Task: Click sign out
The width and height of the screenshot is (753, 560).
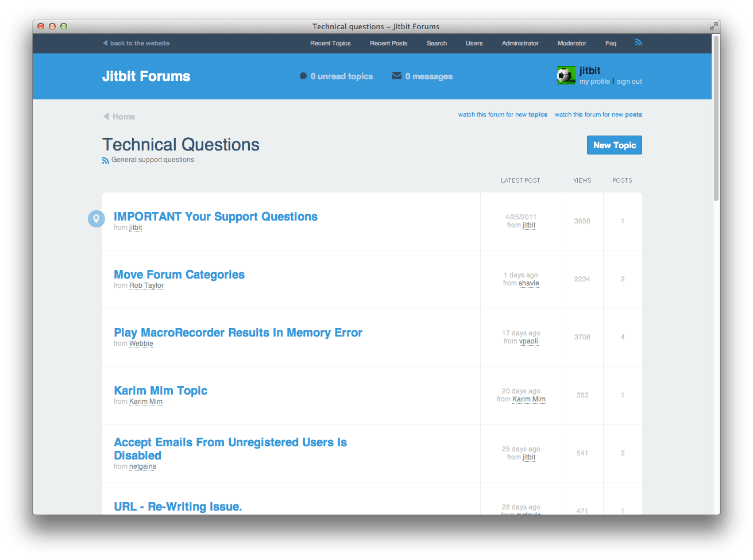Action: tap(629, 82)
